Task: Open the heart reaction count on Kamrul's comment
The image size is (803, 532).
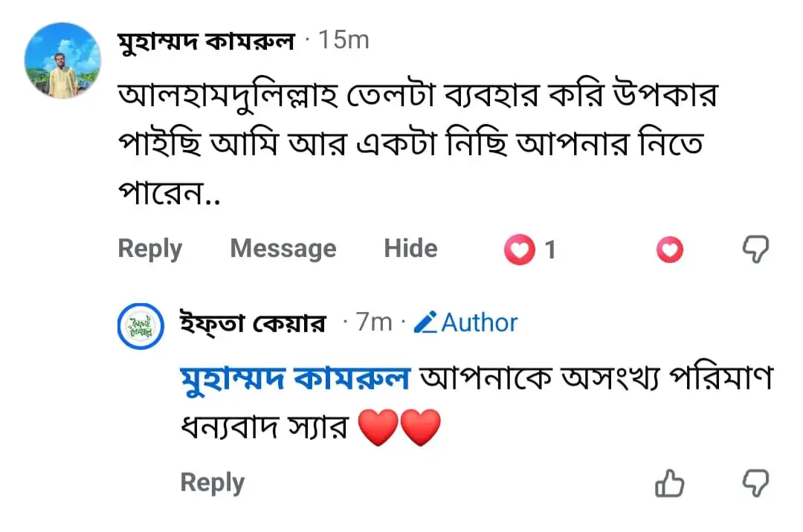Action: point(531,249)
